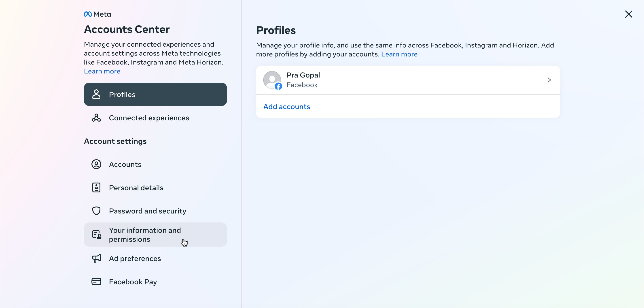Image resolution: width=644 pixels, height=308 pixels.
Task: Switch to Connected experiences section
Action: click(x=149, y=118)
